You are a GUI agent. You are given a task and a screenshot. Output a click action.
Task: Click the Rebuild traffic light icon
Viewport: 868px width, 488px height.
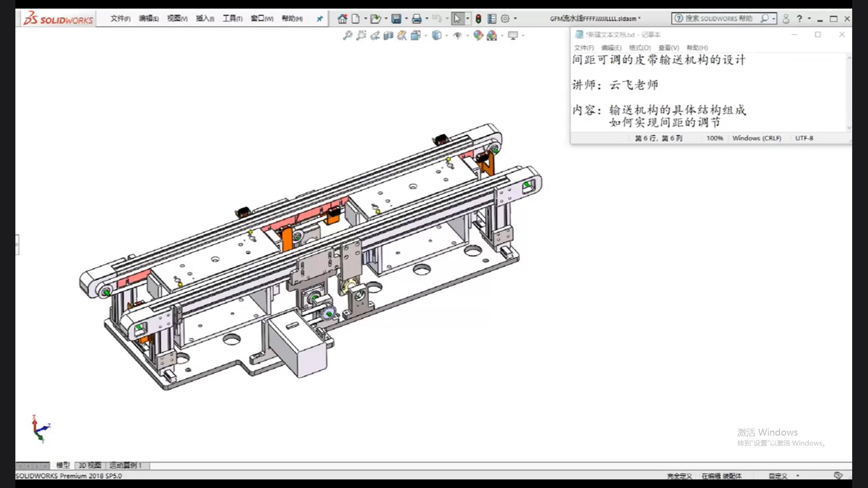478,19
